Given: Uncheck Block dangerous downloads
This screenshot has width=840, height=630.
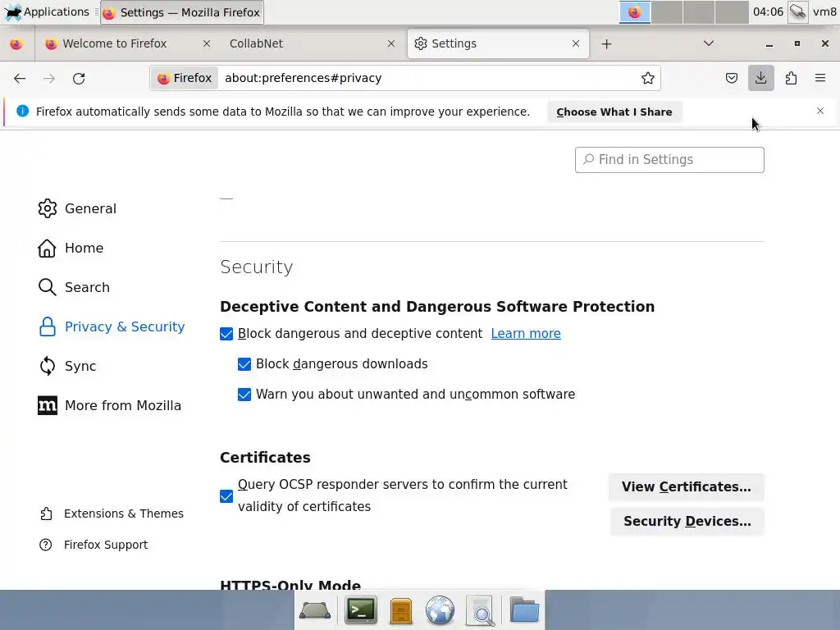Looking at the screenshot, I should coord(244,364).
